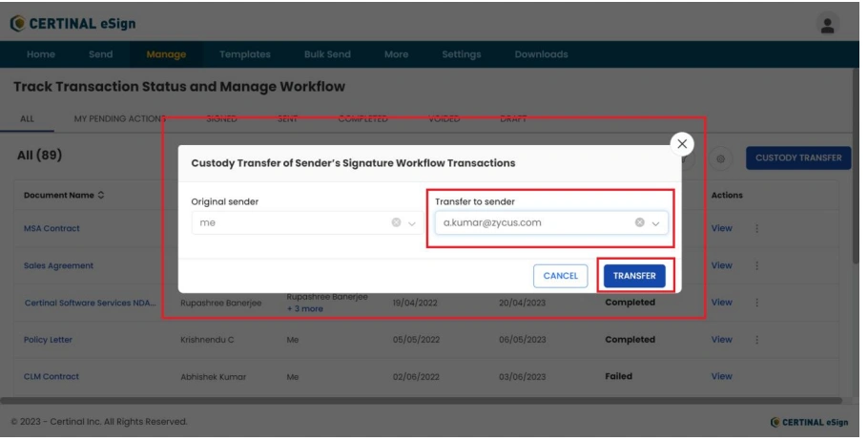Expand the + 3 more recipients link
The image size is (868, 441).
[x=304, y=308]
